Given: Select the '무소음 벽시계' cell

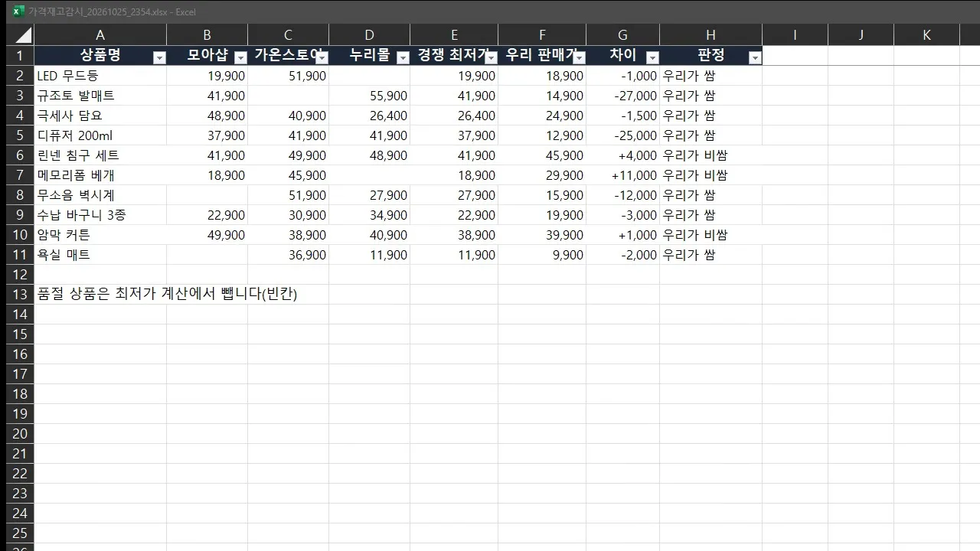Looking at the screenshot, I should [x=100, y=195].
